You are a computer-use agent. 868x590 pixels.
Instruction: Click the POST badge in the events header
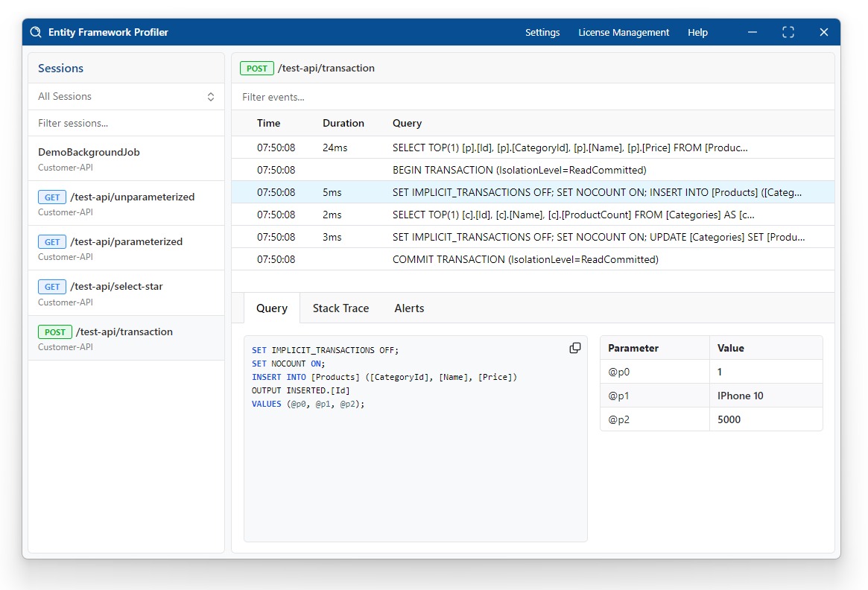(x=256, y=69)
